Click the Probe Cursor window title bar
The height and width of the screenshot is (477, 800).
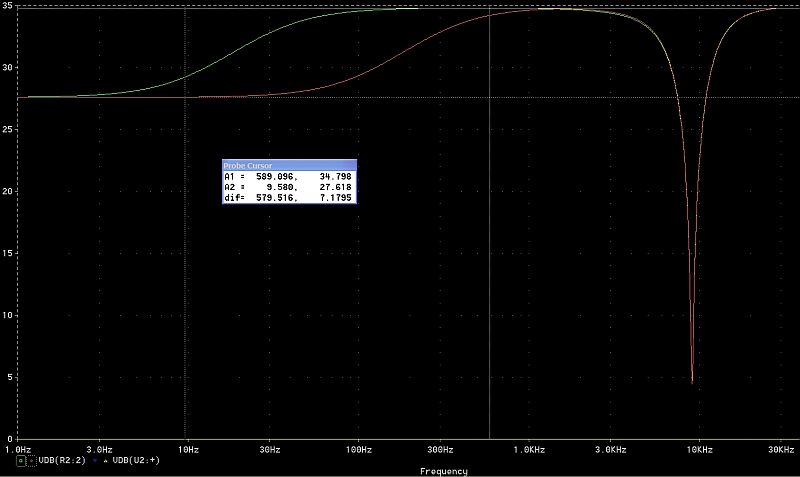pos(289,165)
